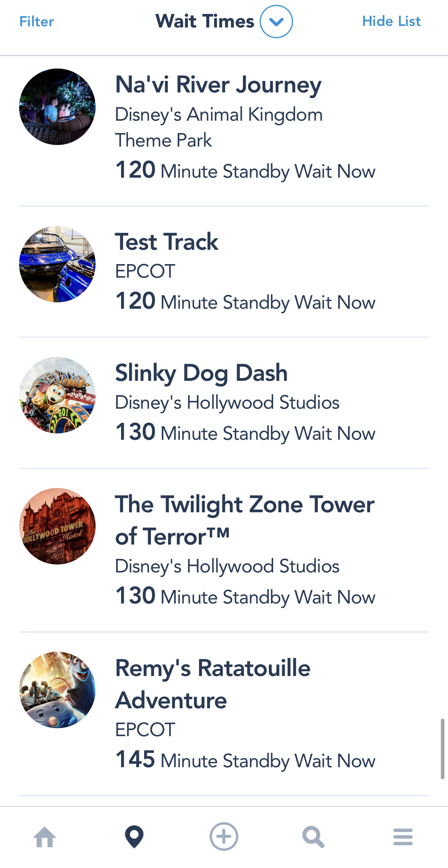Expand the Wait Times dropdown chevron
Viewport: 448px width, 868px height.
(276, 22)
